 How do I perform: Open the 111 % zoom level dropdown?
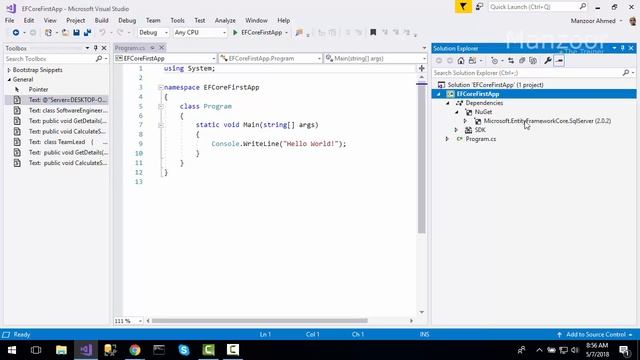click(x=128, y=321)
